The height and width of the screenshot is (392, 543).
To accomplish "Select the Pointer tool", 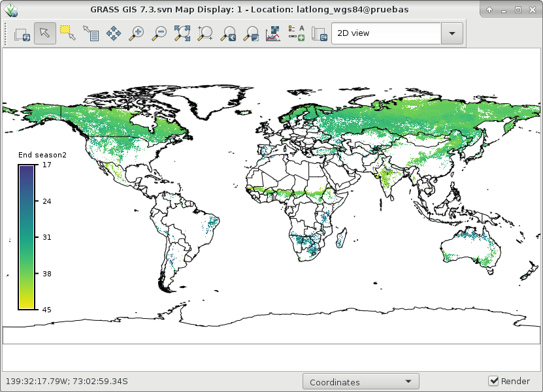I will pos(45,34).
